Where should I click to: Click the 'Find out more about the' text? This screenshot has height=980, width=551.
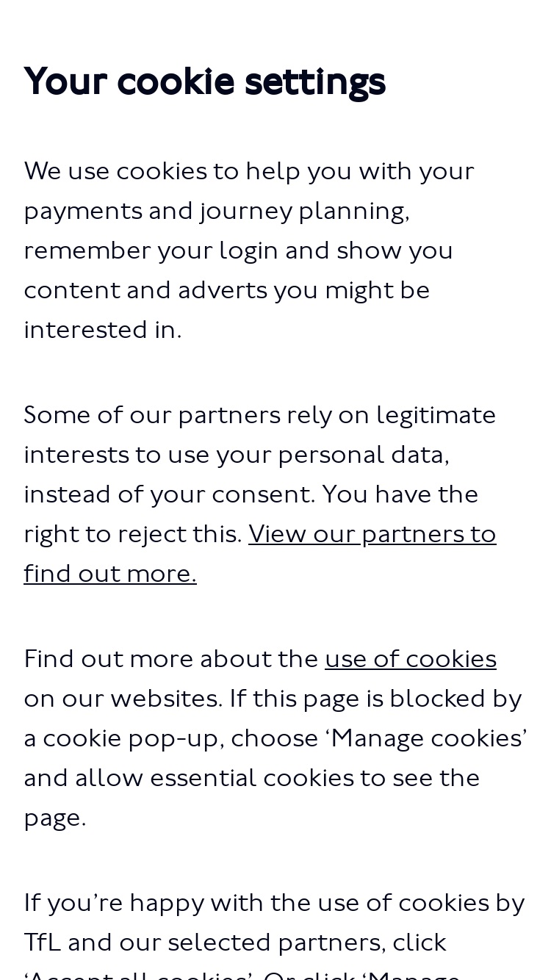[171, 658]
